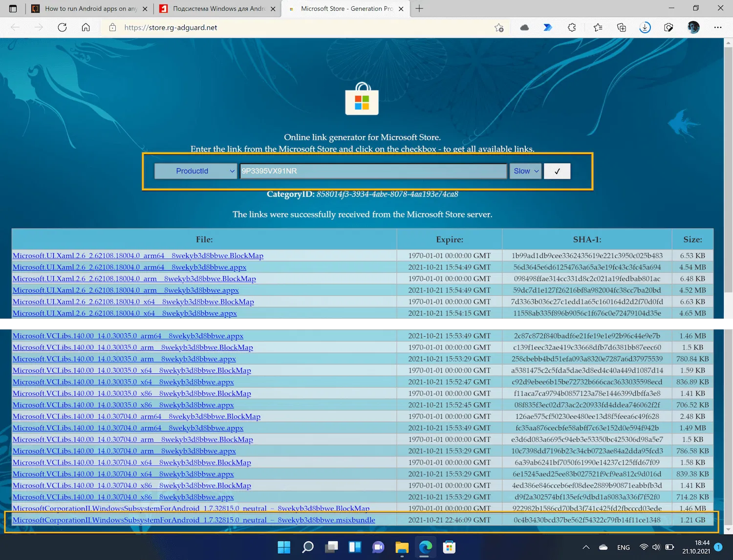Download VCLibs 14.0.30704.0 arm64 appx link
733x560 pixels.
[x=128, y=428]
